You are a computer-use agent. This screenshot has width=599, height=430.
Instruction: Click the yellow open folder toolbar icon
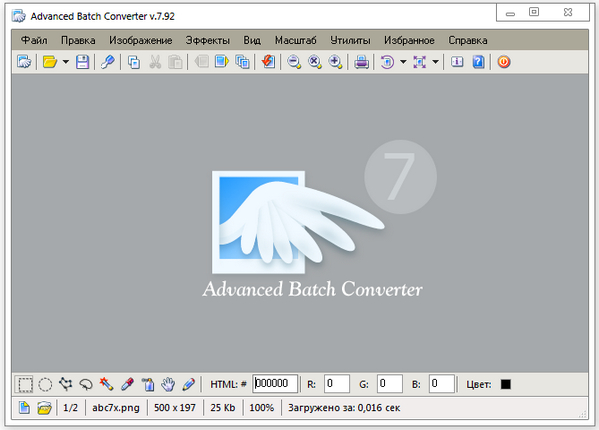click(x=50, y=61)
